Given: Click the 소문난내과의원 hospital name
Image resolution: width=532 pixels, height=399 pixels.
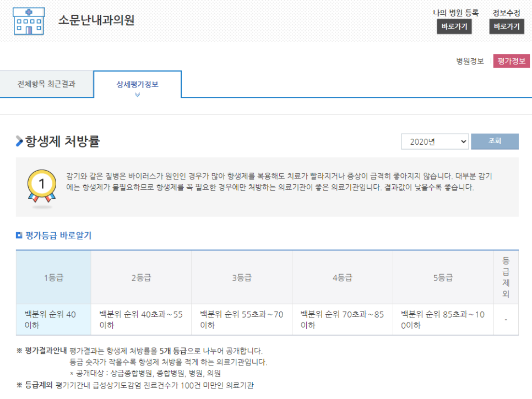Looking at the screenshot, I should tap(96, 20).
